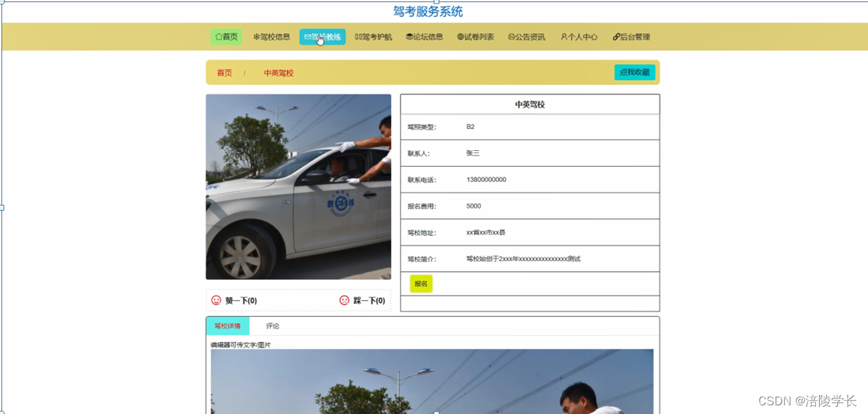
Task: Open 驾校信息 in the navigation bar
Action: 271,37
